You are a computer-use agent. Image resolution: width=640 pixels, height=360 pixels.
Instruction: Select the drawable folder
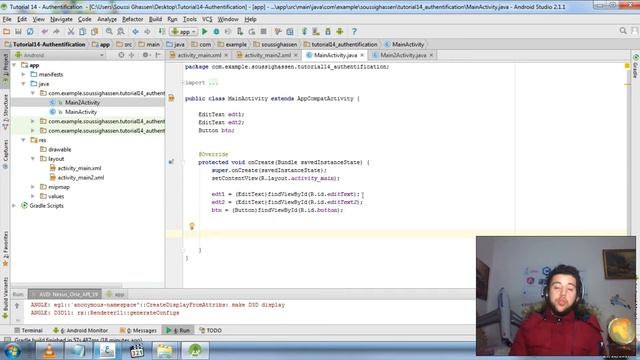pos(60,149)
